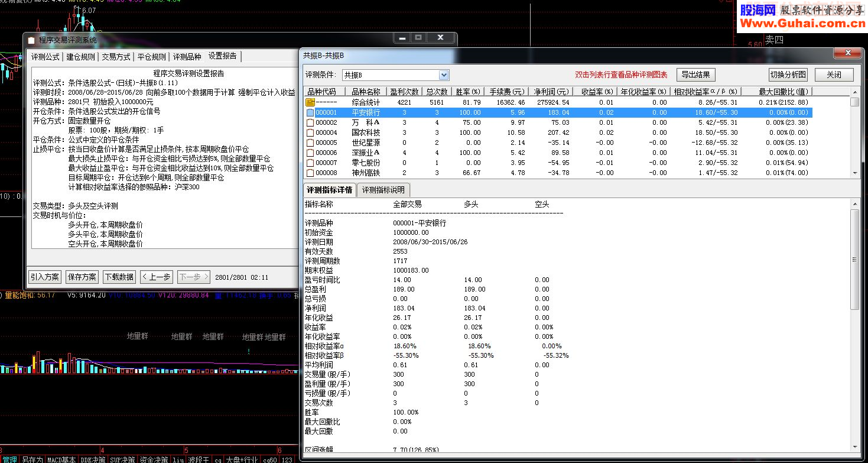The image size is (868, 463).
Task: Select the SUP决策 indicator tab
Action: [123, 459]
